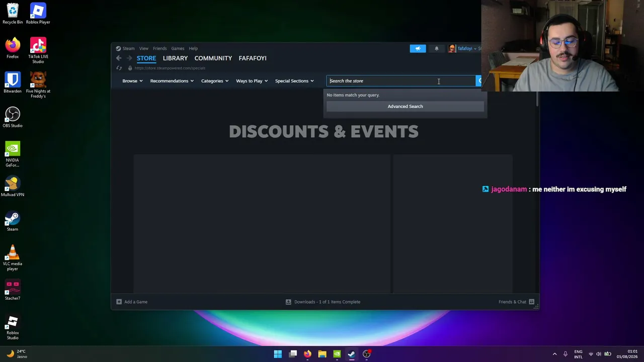Open Steam notifications bell
Screen dimensions: 644x362
(436, 48)
